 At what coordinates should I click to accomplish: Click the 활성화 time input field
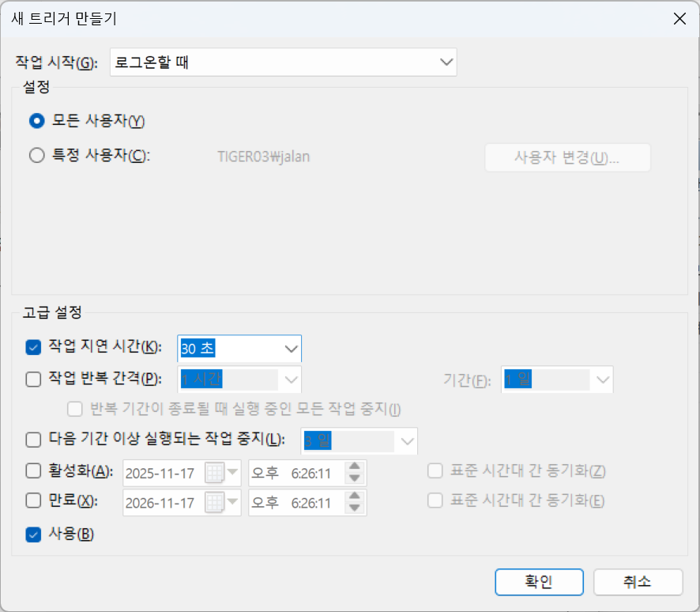pos(296,473)
